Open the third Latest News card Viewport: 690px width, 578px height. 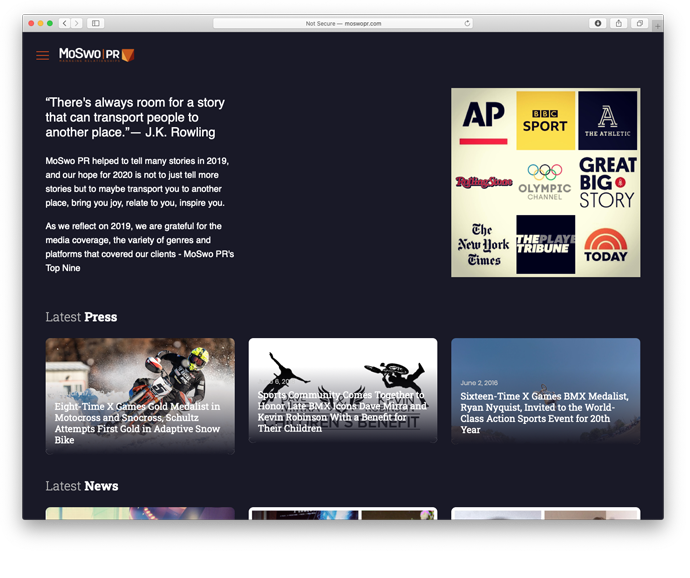(546, 513)
